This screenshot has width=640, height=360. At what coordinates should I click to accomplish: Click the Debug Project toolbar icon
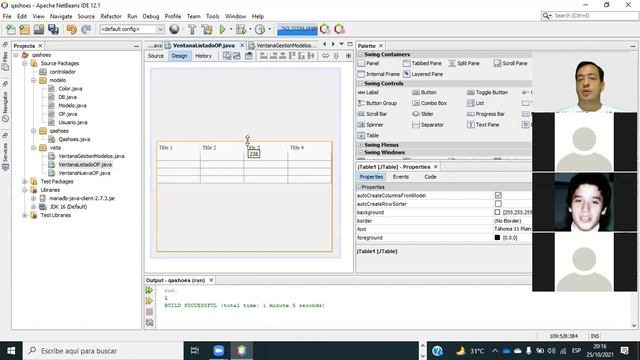[240, 29]
